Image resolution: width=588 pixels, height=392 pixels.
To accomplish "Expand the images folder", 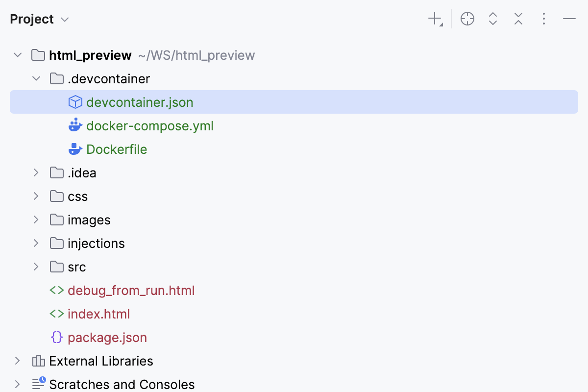I will 36,220.
